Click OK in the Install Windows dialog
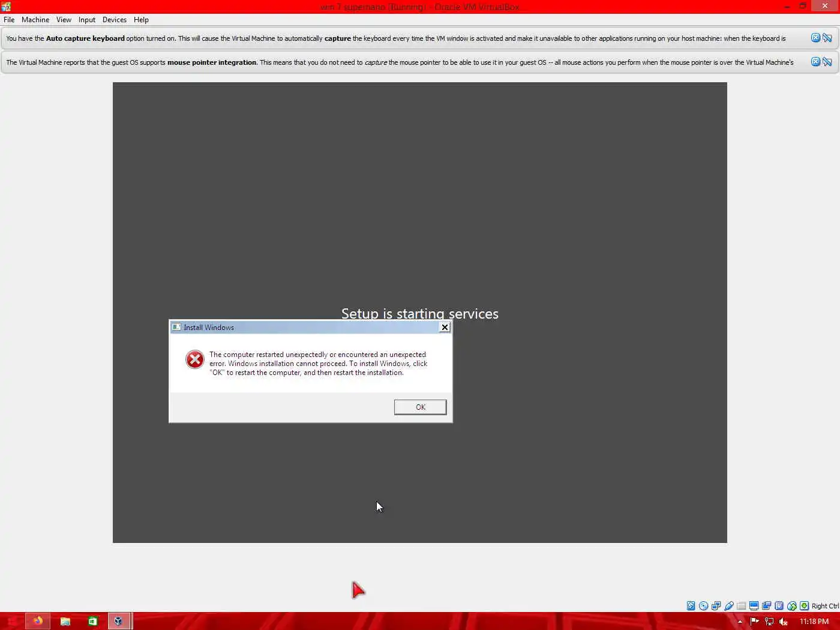Image resolution: width=840 pixels, height=630 pixels. 420,407
